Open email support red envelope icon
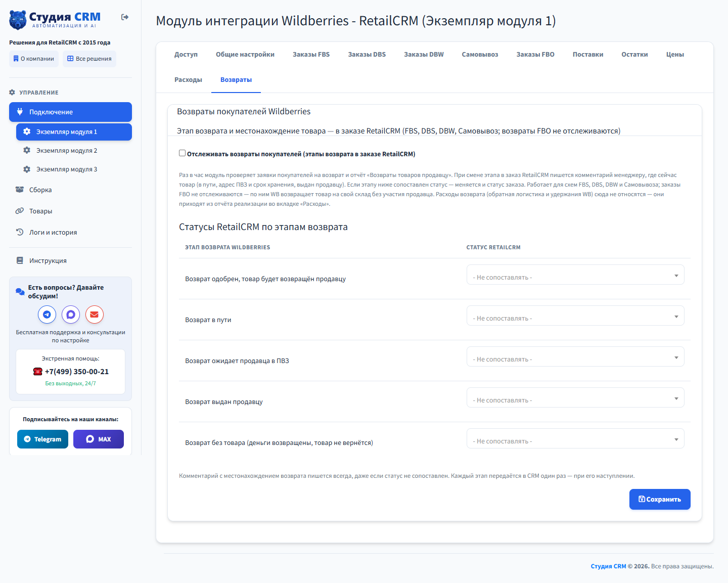The width and height of the screenshot is (728, 583). (95, 315)
